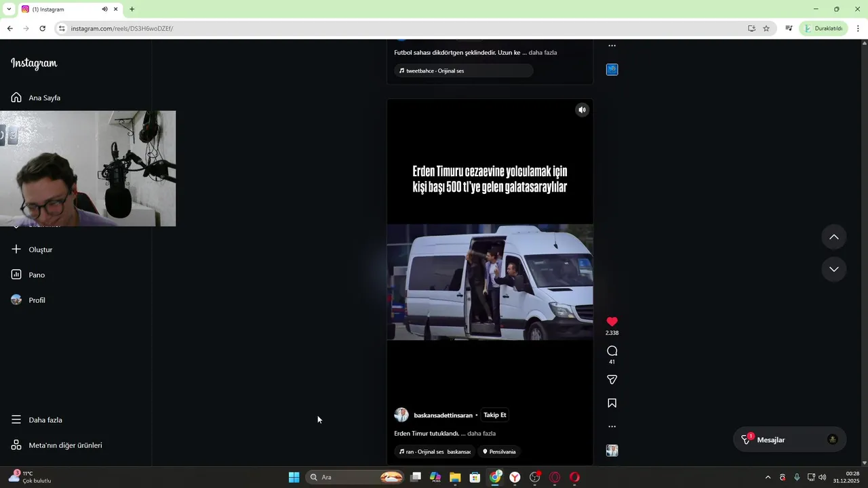868x488 pixels.
Task: Click the Instagram logo
Action: point(34,63)
